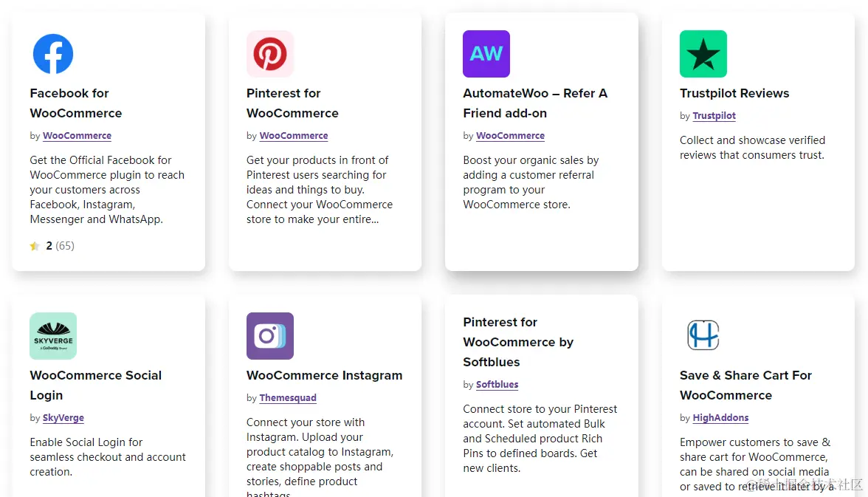Open WooCommerce Social Login title
868x497 pixels.
pyautogui.click(x=95, y=385)
